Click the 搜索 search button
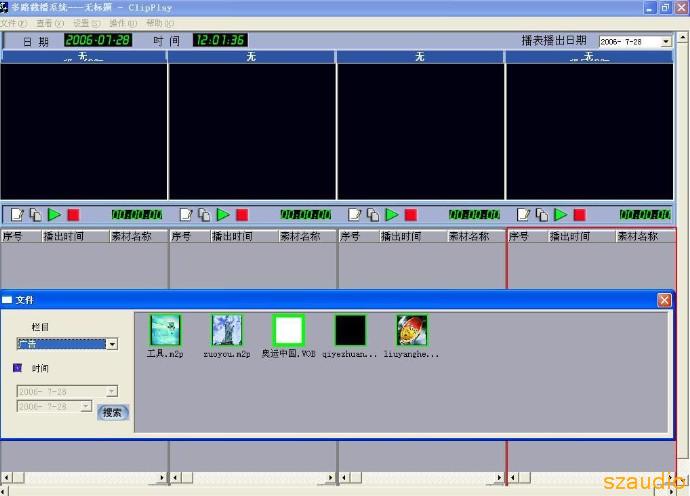Image resolution: width=690 pixels, height=496 pixels. pyautogui.click(x=112, y=413)
